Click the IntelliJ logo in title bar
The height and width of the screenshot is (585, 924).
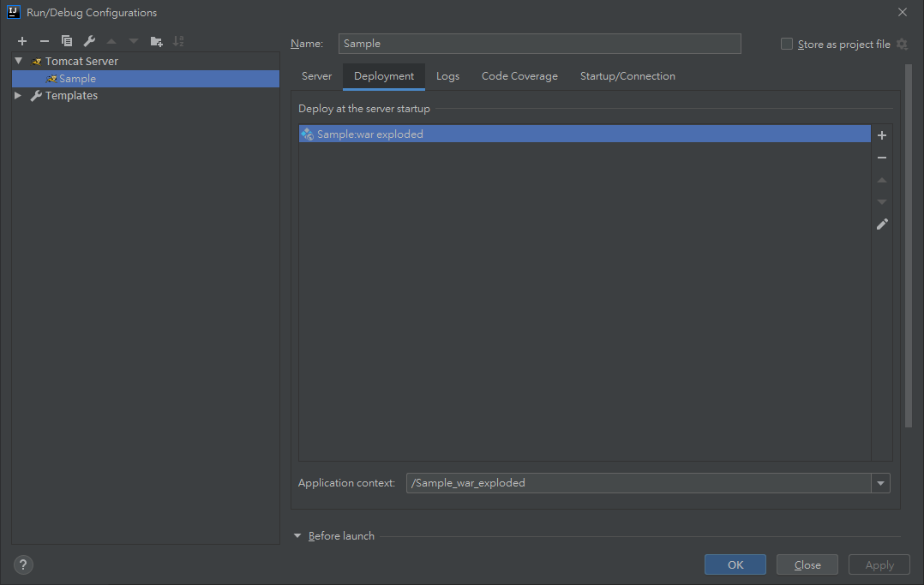(14, 12)
